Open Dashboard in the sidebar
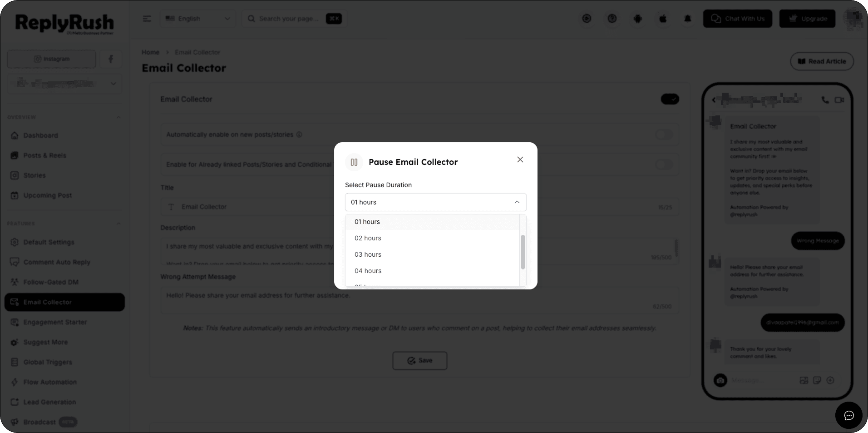The image size is (868, 433). (x=64, y=135)
